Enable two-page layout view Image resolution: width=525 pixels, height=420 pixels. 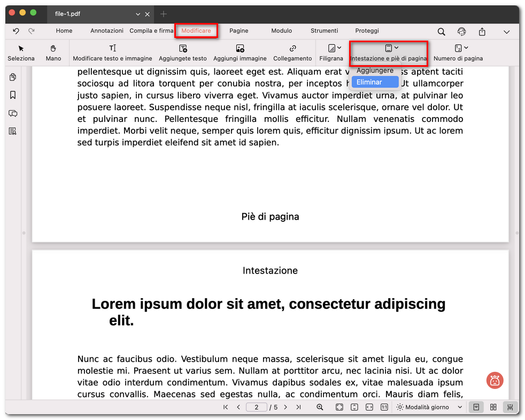[492, 407]
